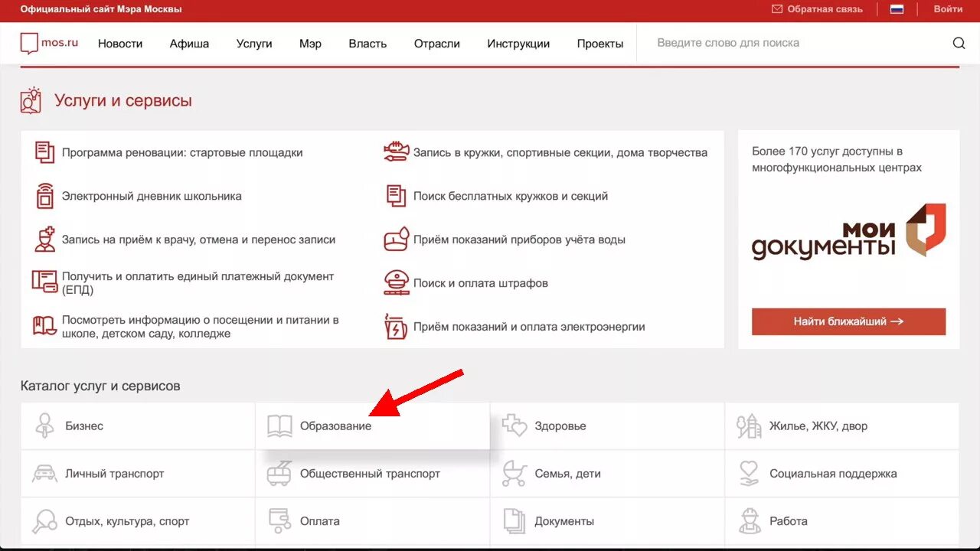Open Приём показаний и оплата электроэнергии link
980x551 pixels.
[x=529, y=327]
